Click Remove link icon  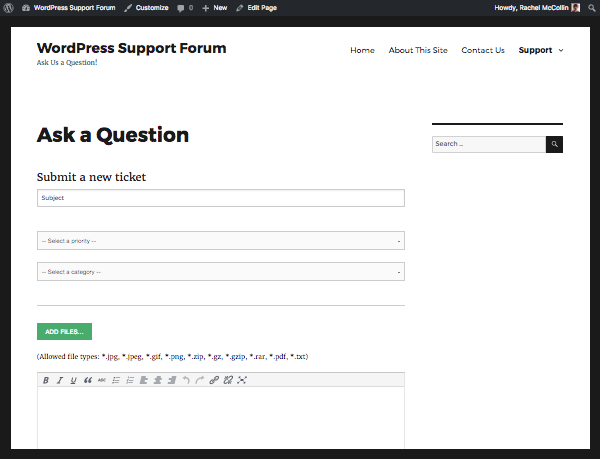pos(228,380)
